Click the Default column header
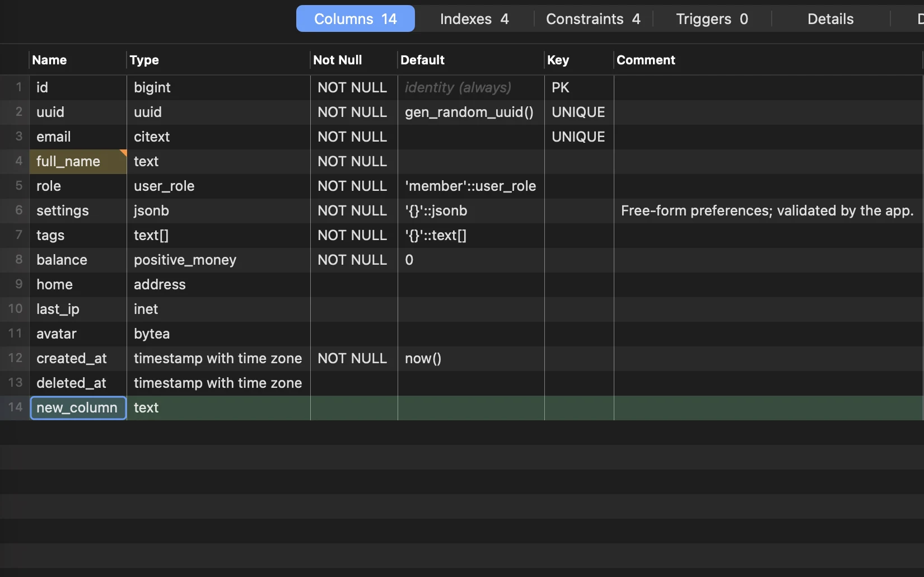Screen dimensions: 924x577 point(470,60)
